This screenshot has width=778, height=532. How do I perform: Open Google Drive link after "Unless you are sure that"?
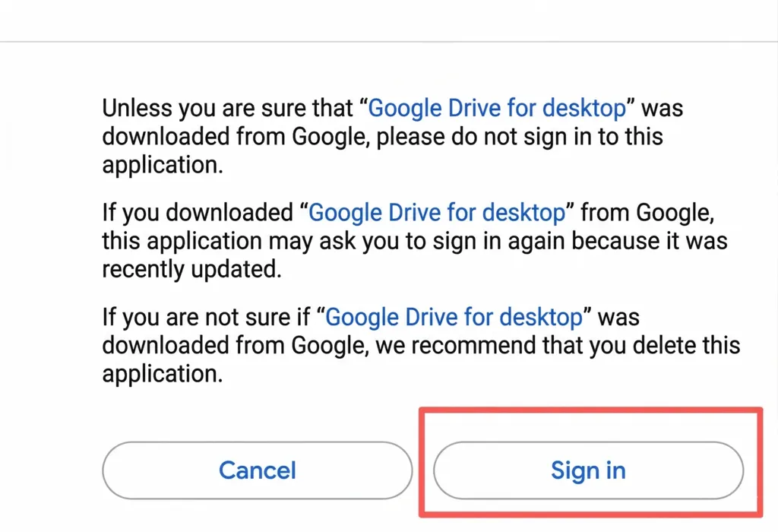pyautogui.click(x=497, y=108)
